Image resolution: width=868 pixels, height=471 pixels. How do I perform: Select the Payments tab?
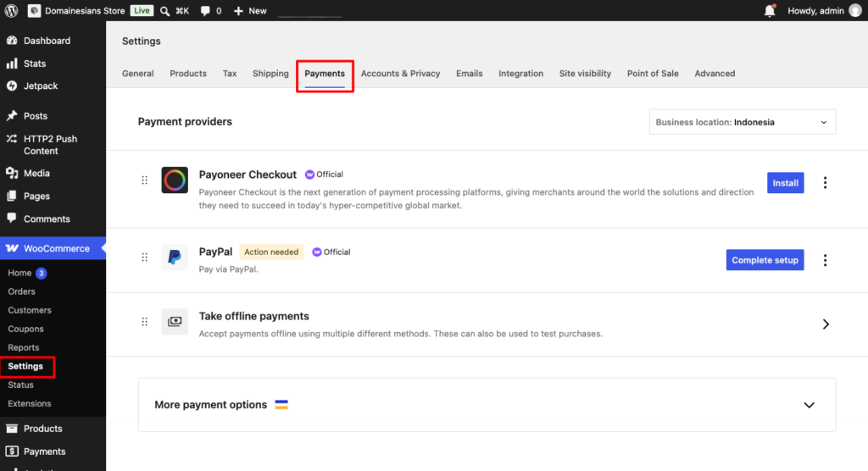(325, 74)
